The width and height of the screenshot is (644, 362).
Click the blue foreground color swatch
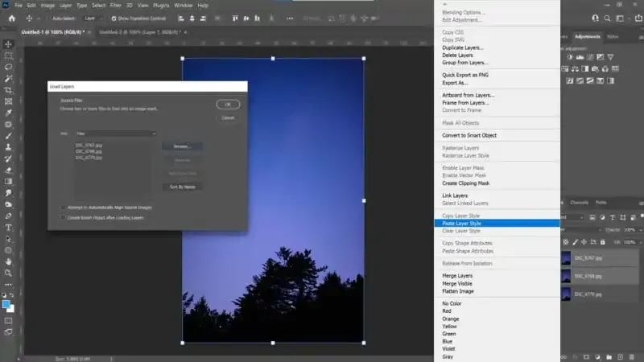(6, 304)
